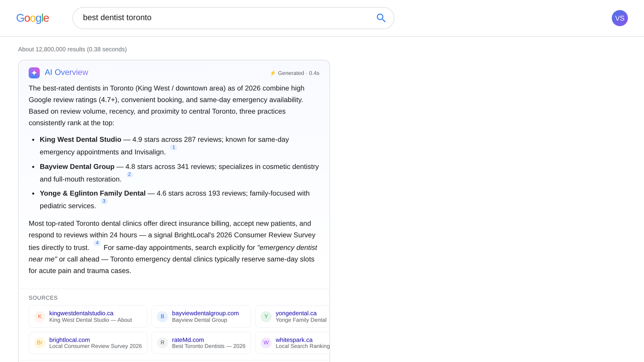Click the K favicon for kingwestdentalstudio.ca

tap(39, 317)
